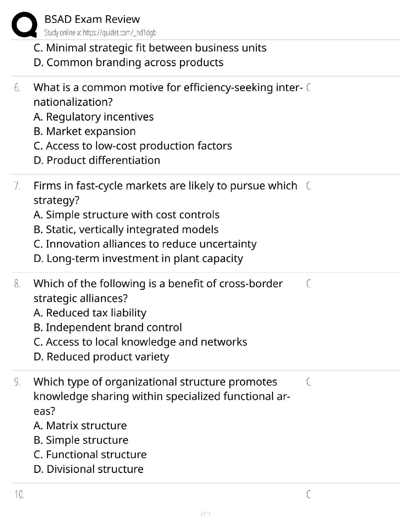This screenshot has height=532, width=411.
Task: Select C. Functional structure option
Action: tap(90, 454)
